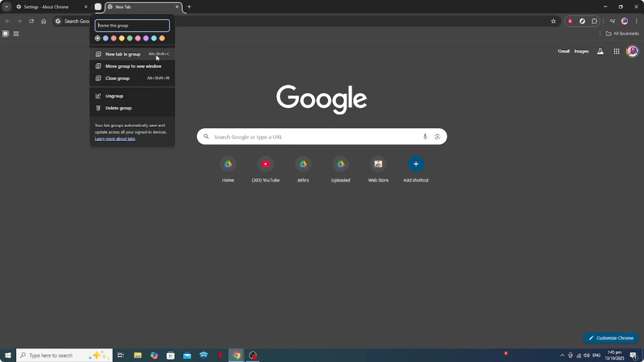Bookmark this tab with star icon
644x362 pixels.
(x=554, y=21)
